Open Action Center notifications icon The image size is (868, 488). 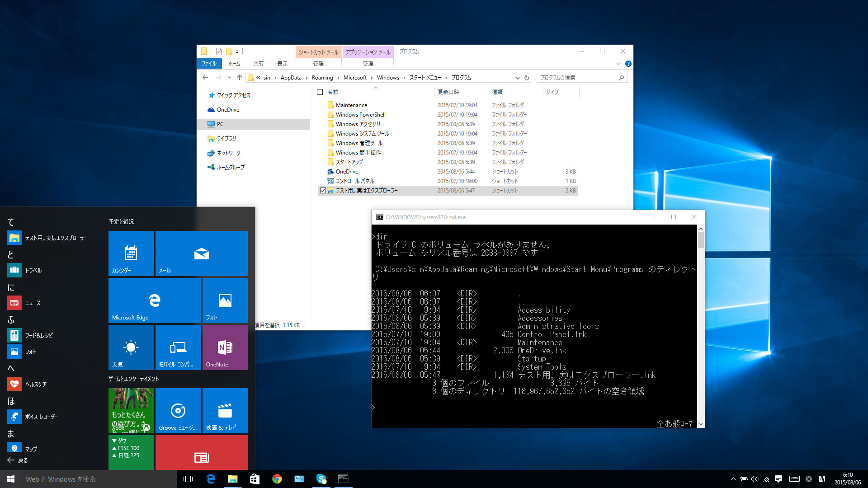click(x=778, y=479)
